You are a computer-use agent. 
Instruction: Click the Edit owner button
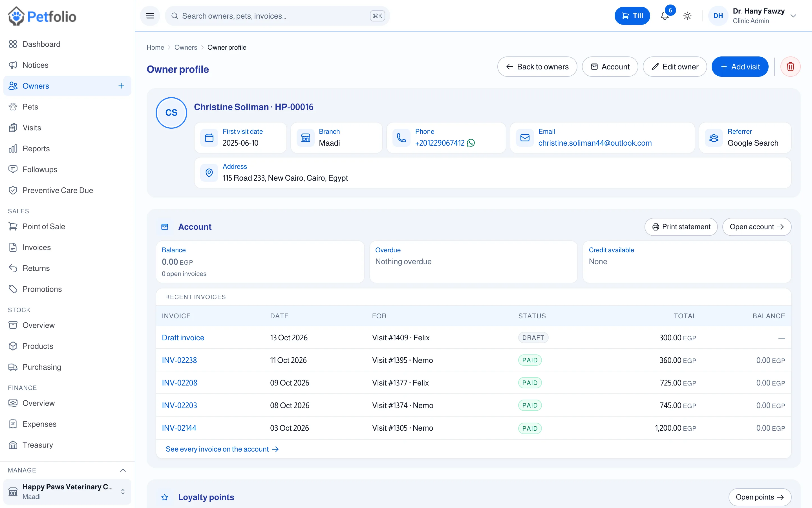click(674, 67)
